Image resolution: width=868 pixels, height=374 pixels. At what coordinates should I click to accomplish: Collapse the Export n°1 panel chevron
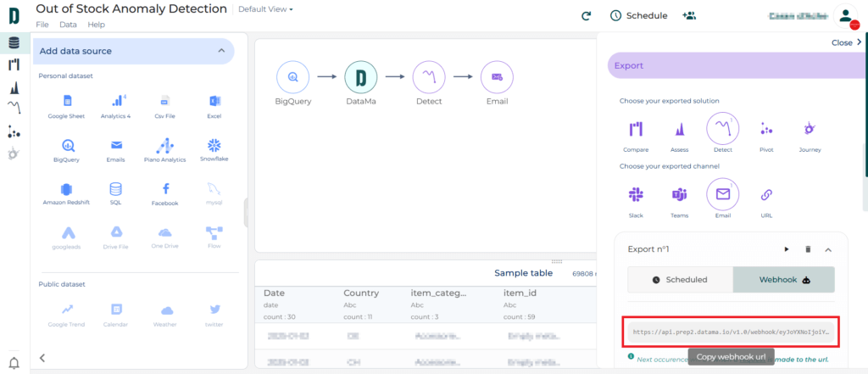828,250
